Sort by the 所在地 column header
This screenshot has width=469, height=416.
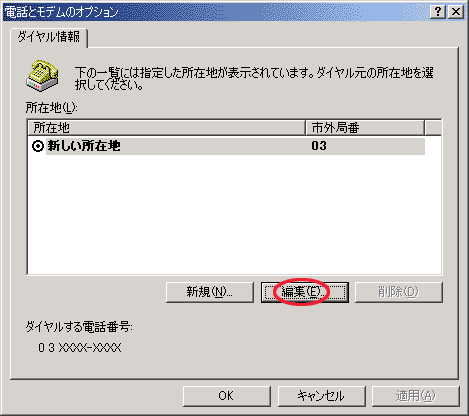[166, 128]
